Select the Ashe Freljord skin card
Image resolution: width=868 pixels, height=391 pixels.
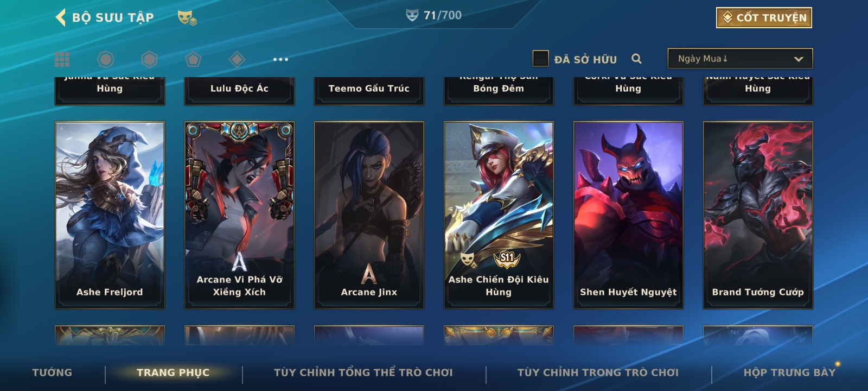pyautogui.click(x=110, y=215)
